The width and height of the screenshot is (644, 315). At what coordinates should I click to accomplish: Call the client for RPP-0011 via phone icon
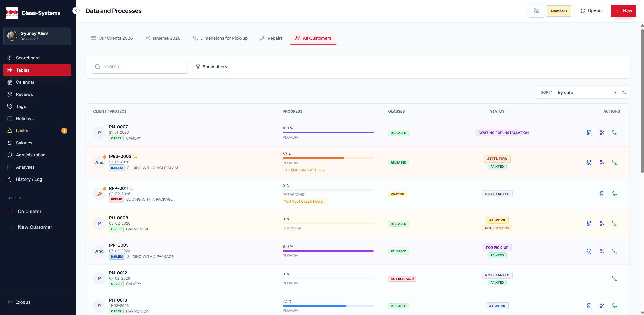click(615, 194)
